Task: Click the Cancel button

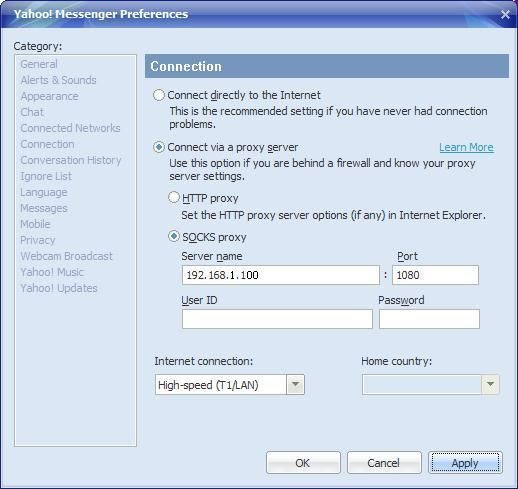Action: [384, 463]
